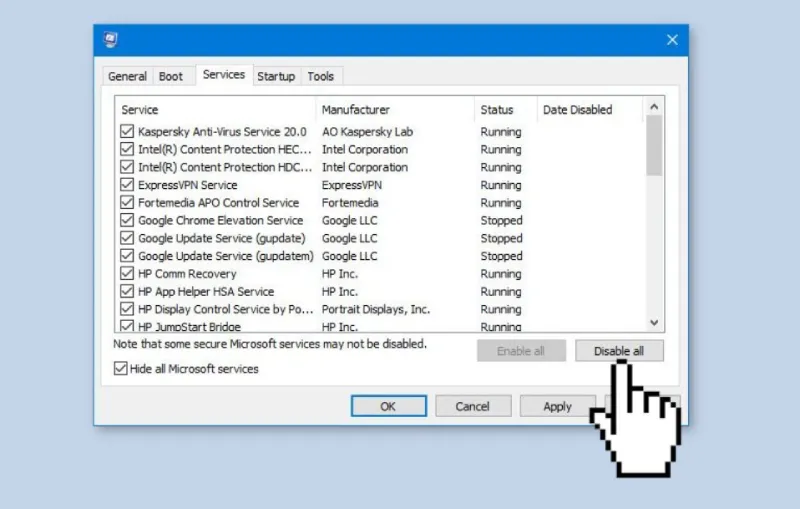Click Fortemedia manufacturer cell

click(350, 202)
